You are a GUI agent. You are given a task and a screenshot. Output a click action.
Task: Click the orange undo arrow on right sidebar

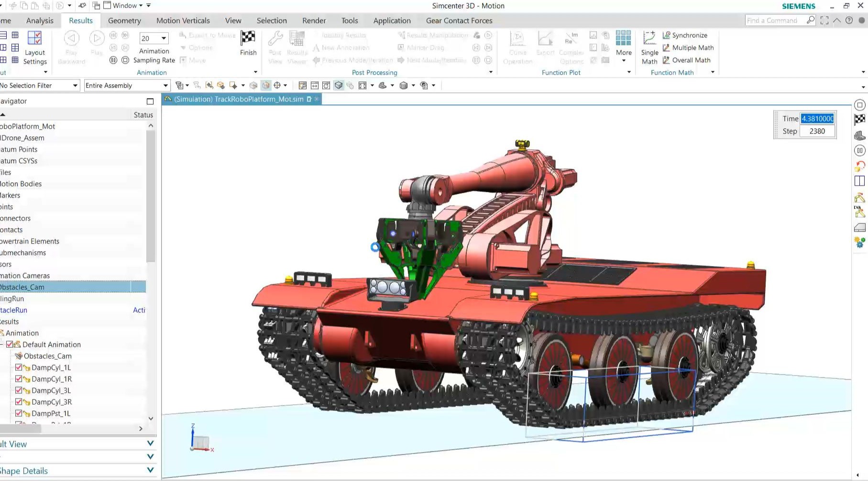859,166
